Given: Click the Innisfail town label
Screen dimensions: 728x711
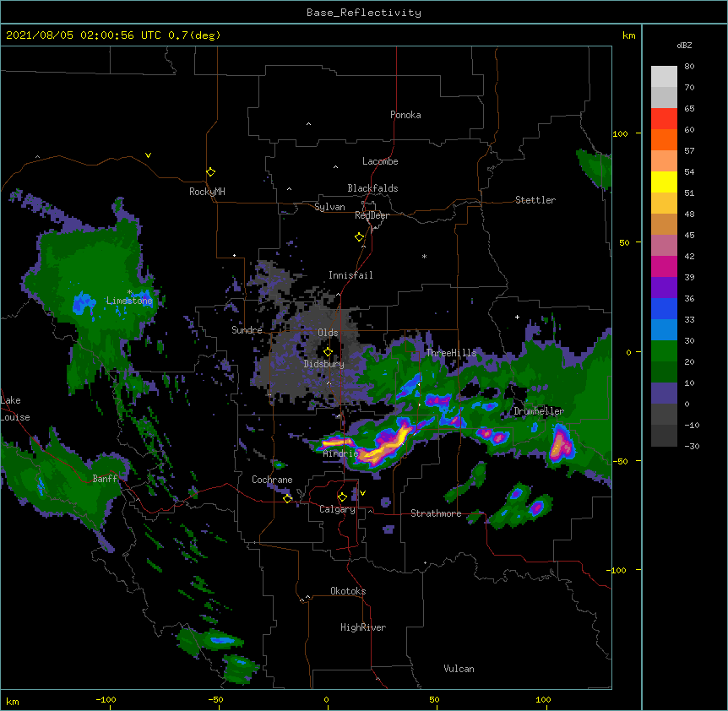Looking at the screenshot, I should click(350, 275).
